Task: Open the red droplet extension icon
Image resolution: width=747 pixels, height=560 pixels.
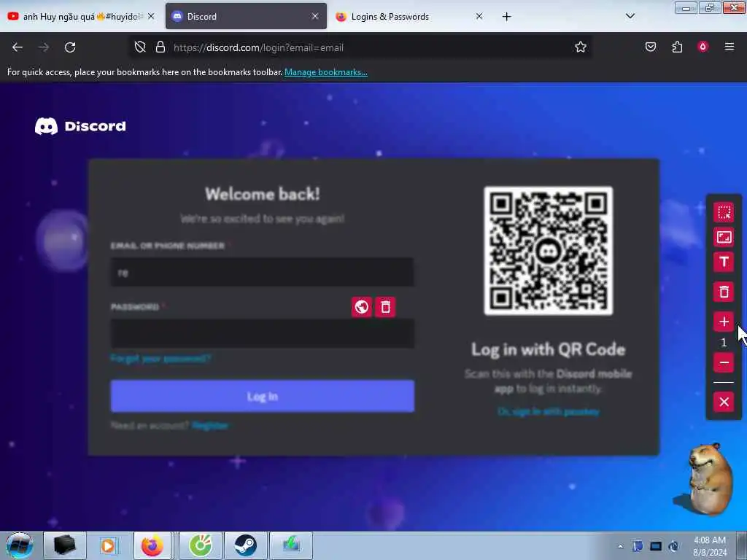Action: click(703, 47)
